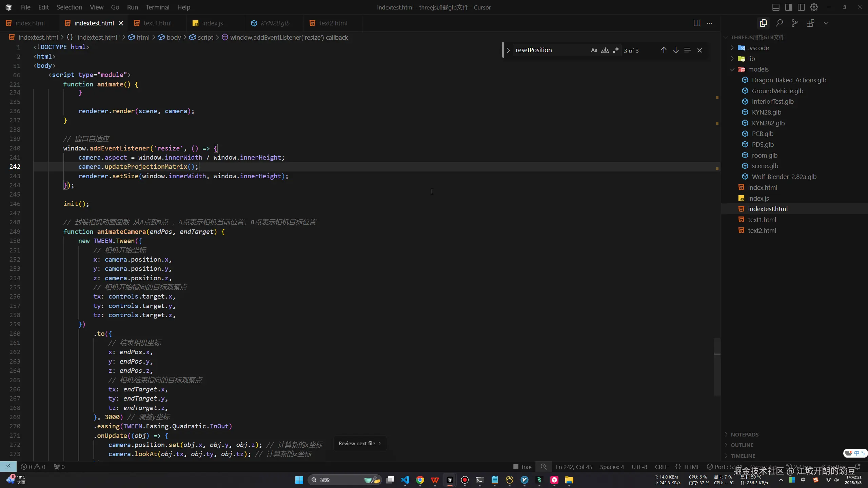Go to previous match in find widget
The height and width of the screenshot is (488, 868).
pos(664,50)
